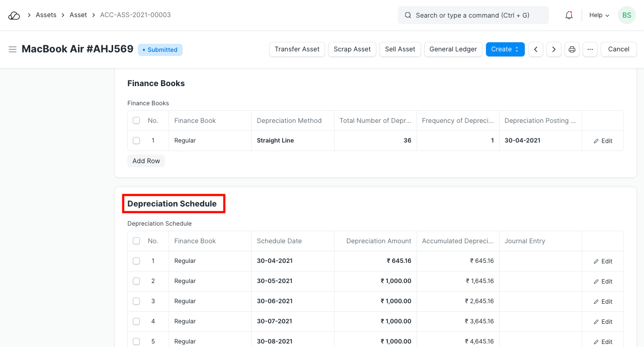The image size is (644, 347).
Task: Click the print icon
Action: (572, 49)
